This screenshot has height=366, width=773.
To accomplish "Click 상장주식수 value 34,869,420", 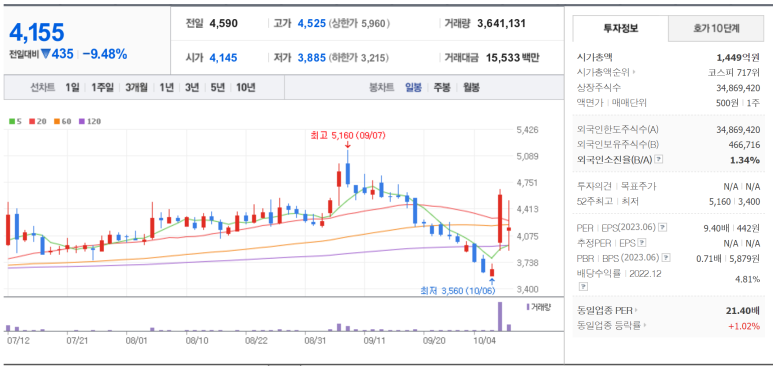I will (738, 88).
